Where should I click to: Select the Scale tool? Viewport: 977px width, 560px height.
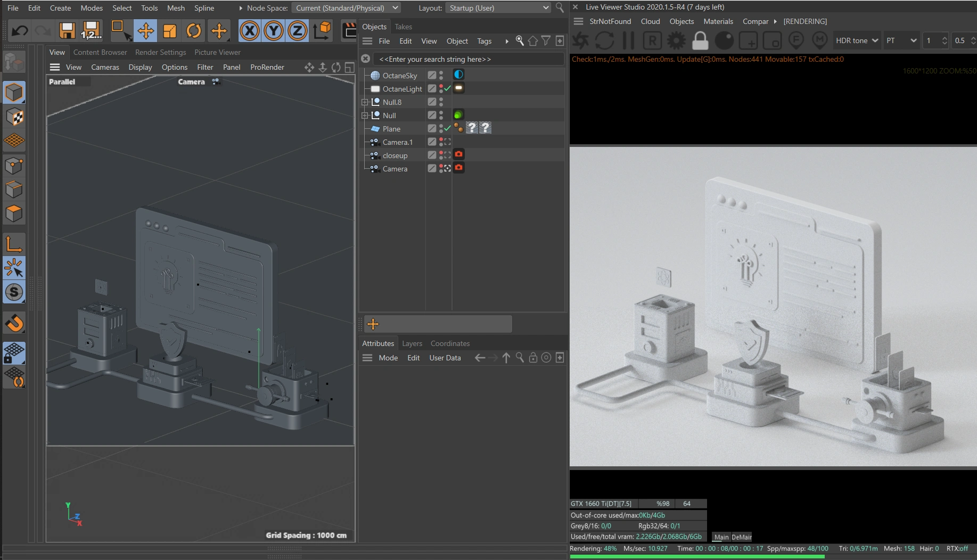[x=169, y=31]
